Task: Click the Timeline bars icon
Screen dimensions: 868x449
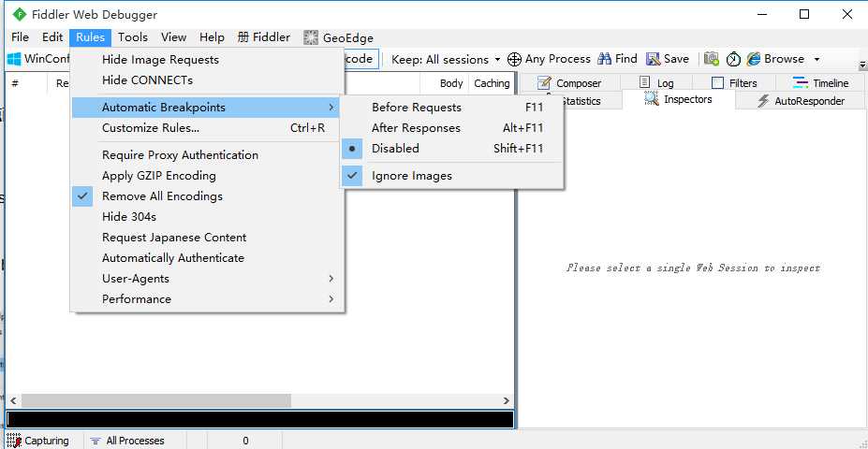Action: tap(800, 83)
